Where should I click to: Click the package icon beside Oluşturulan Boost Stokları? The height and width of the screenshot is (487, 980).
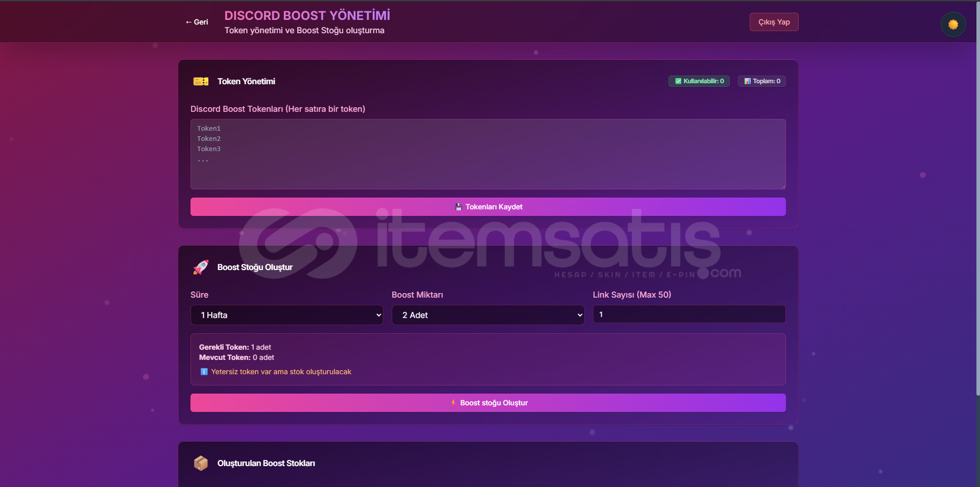click(x=201, y=463)
